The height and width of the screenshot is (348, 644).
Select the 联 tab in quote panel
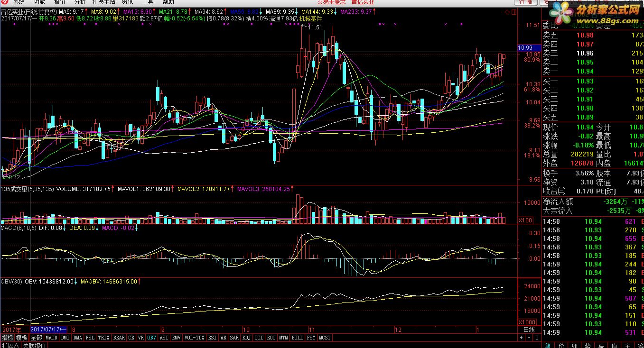pos(601,346)
